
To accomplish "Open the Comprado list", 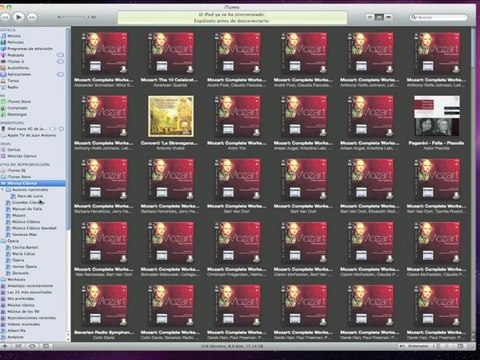I will (17, 108).
